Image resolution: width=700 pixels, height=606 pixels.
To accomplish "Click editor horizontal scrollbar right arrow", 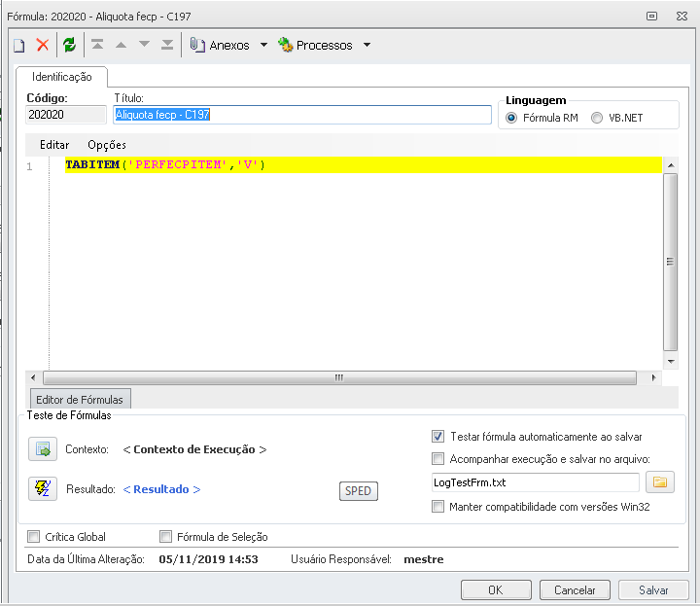I will (653, 377).
